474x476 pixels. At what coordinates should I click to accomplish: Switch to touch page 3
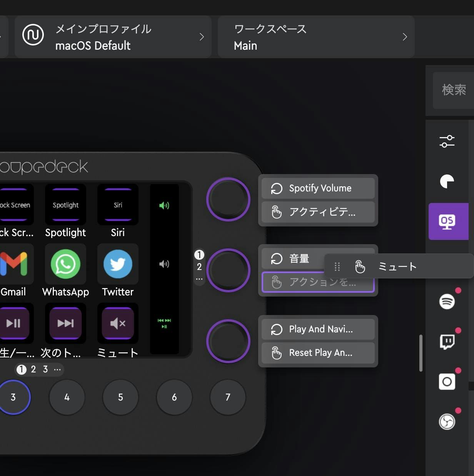coord(45,370)
